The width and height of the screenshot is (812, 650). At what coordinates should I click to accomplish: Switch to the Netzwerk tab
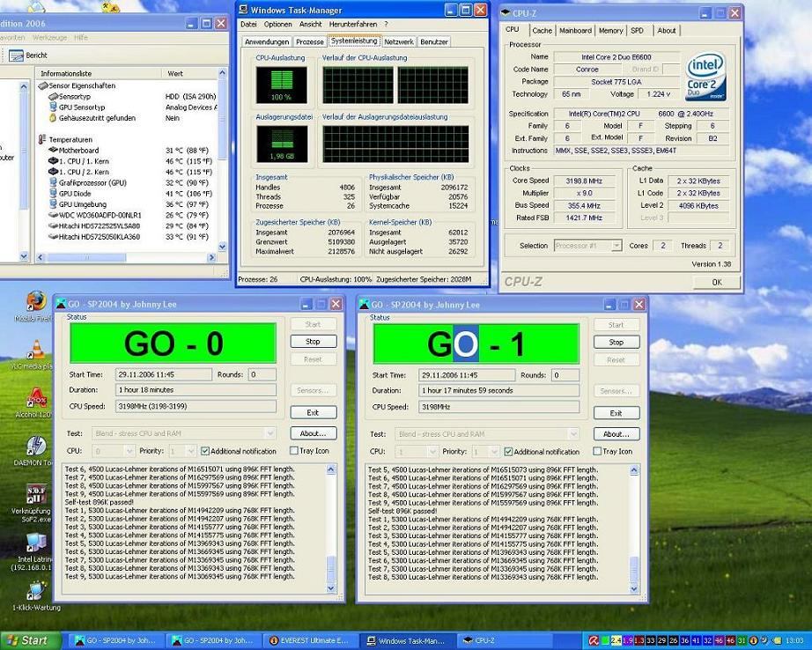pos(399,42)
